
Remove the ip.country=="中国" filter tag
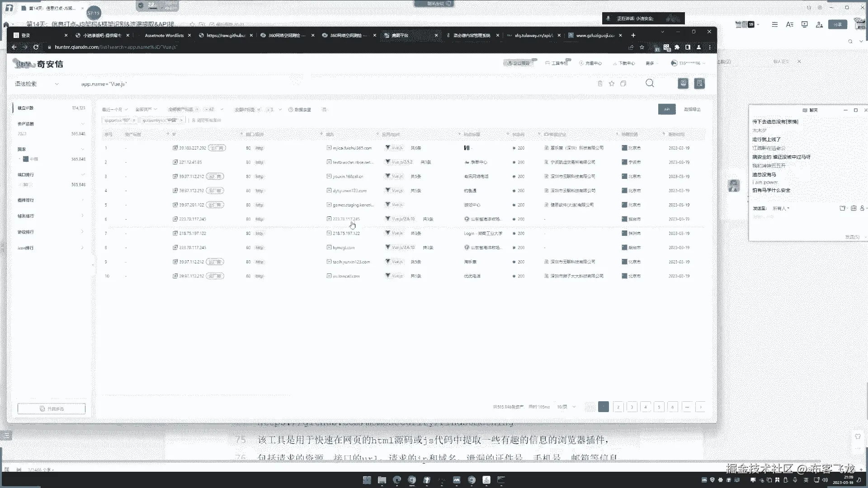[181, 120]
